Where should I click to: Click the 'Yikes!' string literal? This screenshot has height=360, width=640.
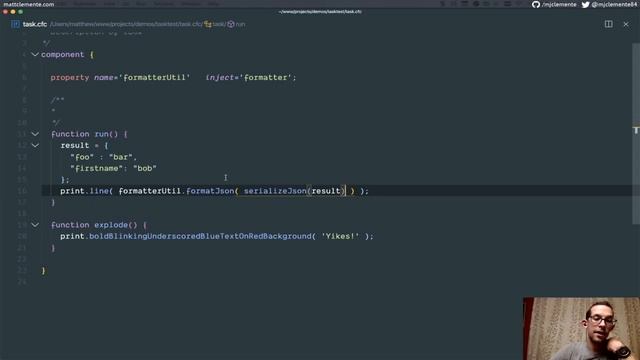click(x=340, y=236)
